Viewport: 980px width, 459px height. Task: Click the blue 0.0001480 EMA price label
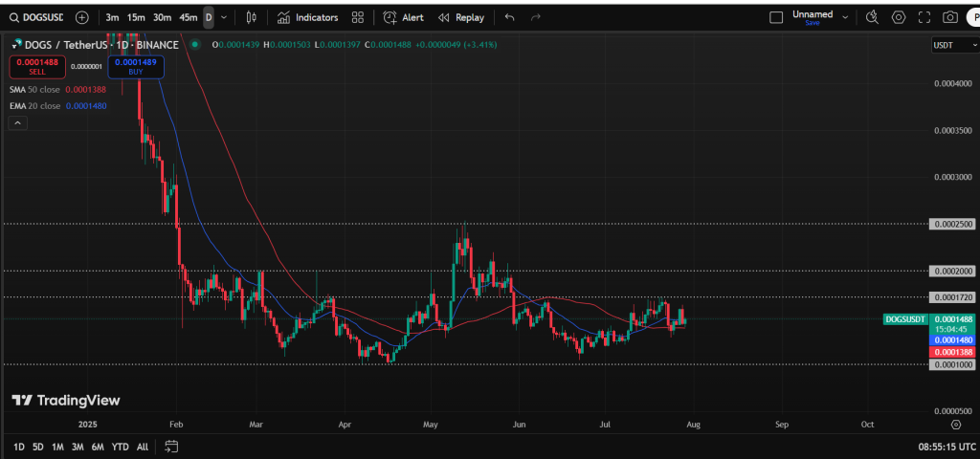952,340
